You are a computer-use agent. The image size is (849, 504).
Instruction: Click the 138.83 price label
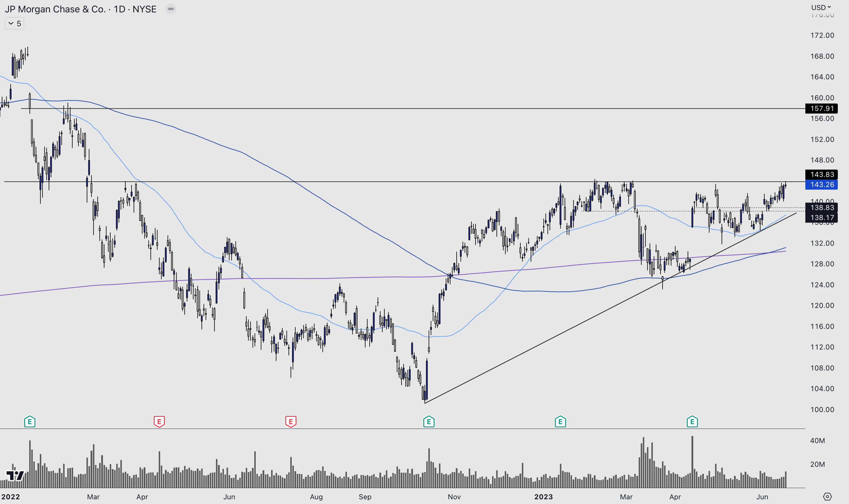pyautogui.click(x=822, y=207)
